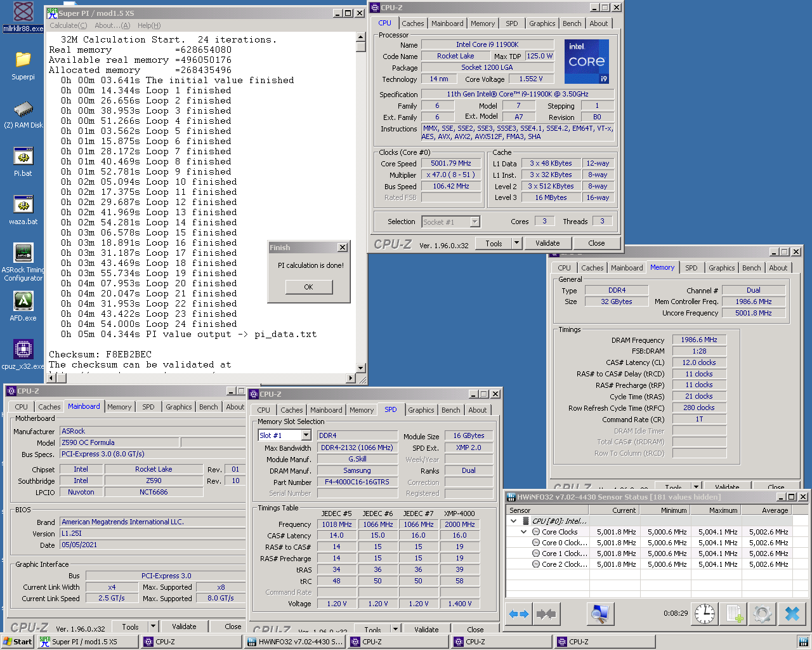This screenshot has height=650, width=812.
Task: Select Mainboard tab in the bottom-left CPU-Z window
Action: (84, 406)
